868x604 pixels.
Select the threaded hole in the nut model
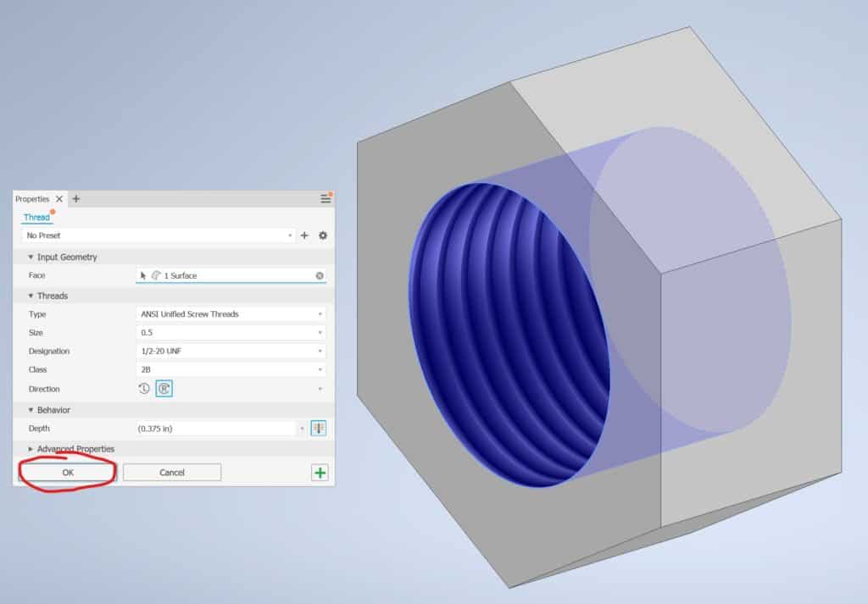[509, 335]
